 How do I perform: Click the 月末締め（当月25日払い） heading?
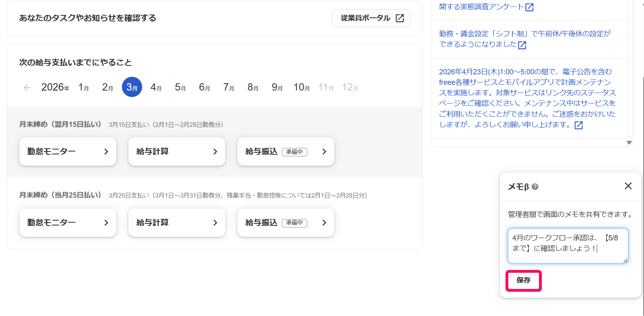(x=61, y=195)
